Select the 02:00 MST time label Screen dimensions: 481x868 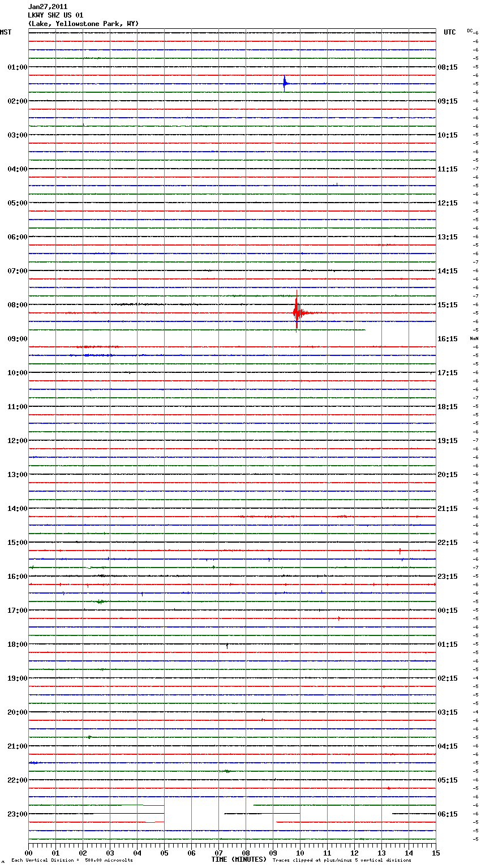17,101
